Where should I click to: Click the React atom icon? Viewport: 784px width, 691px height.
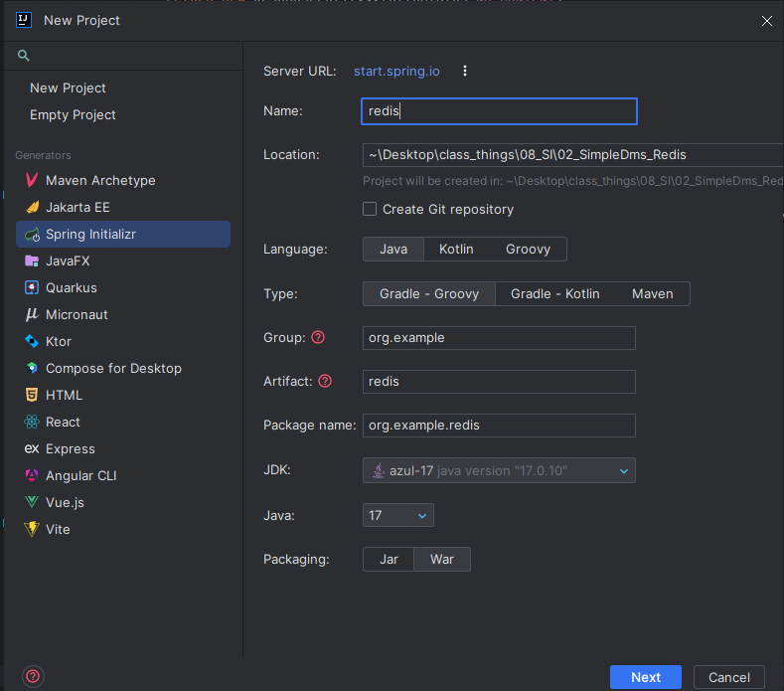[32, 422]
